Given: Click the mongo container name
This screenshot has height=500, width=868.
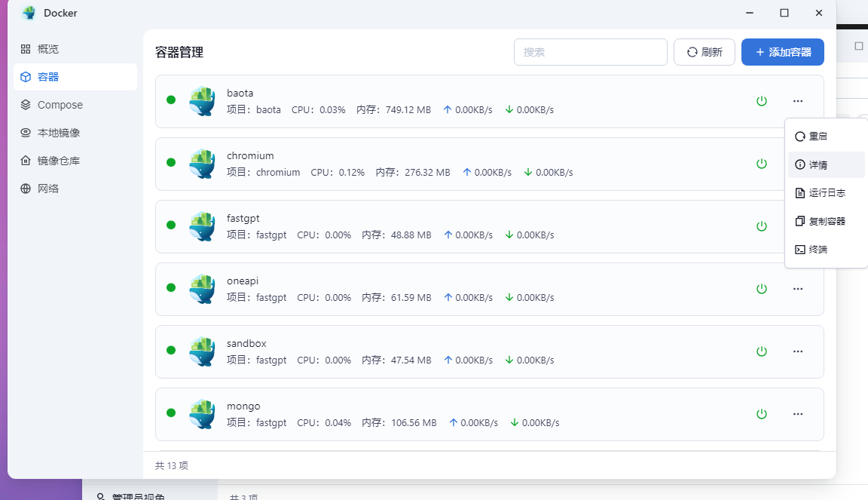Looking at the screenshot, I should pos(243,407).
